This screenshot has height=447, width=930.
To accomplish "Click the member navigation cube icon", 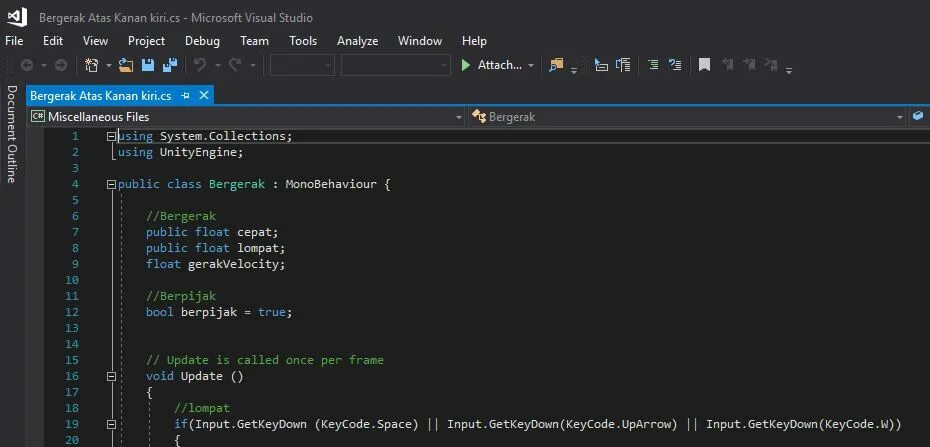I will pos(918,116).
